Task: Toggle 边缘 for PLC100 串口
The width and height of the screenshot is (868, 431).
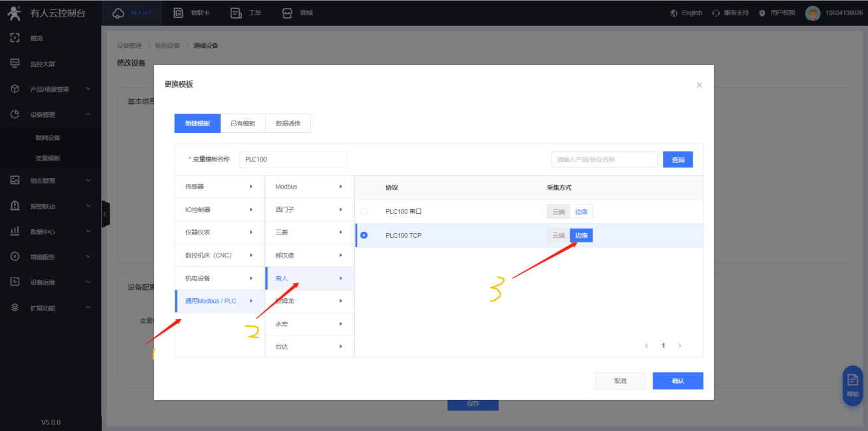Action: [x=582, y=212]
